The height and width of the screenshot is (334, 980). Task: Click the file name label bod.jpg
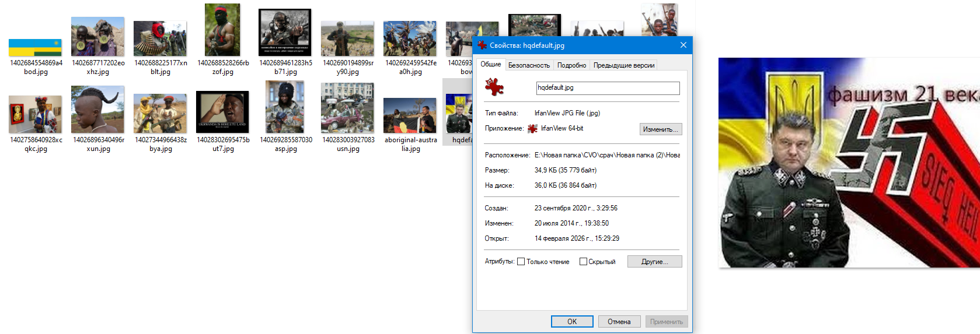(36, 72)
